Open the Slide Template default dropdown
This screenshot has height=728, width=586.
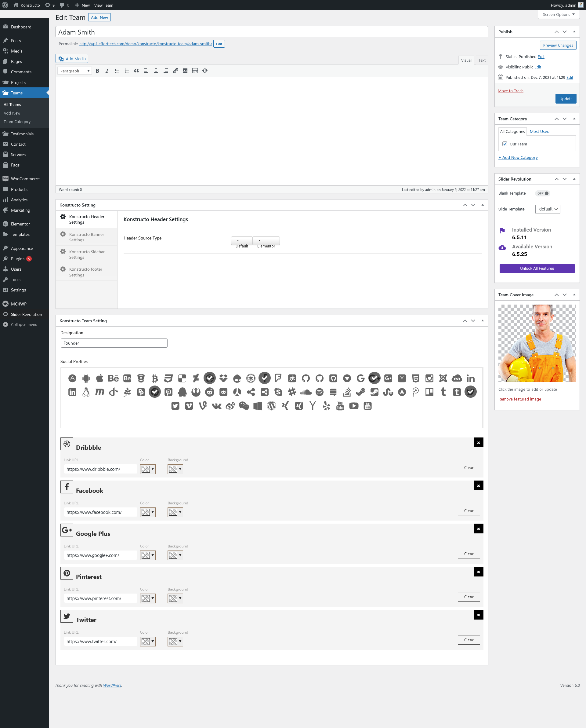[548, 209]
